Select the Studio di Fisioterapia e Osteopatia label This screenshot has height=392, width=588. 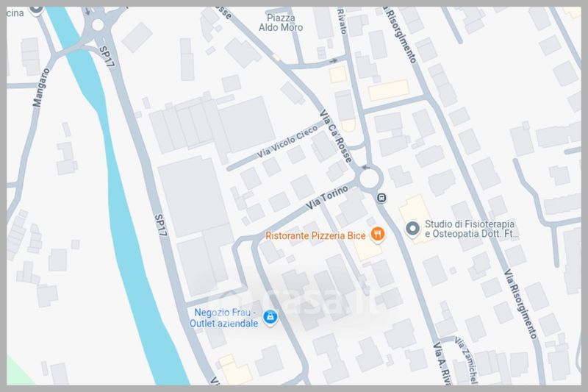click(x=471, y=229)
